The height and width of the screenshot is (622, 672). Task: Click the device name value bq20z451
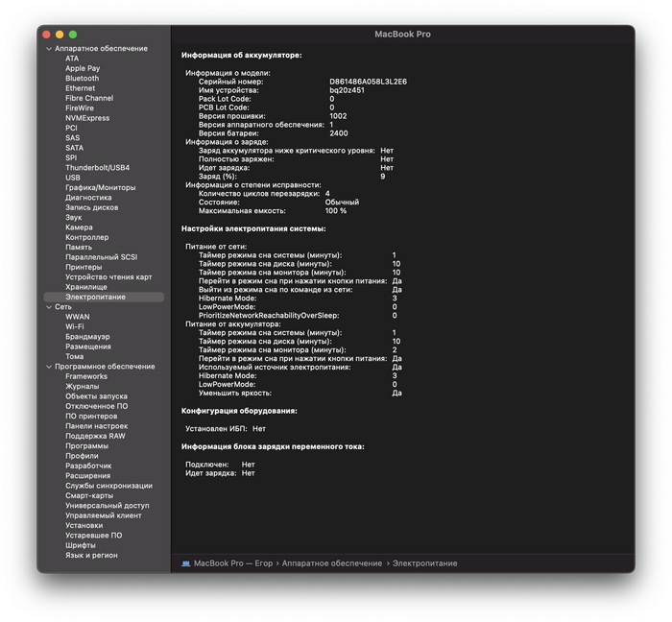pyautogui.click(x=347, y=90)
